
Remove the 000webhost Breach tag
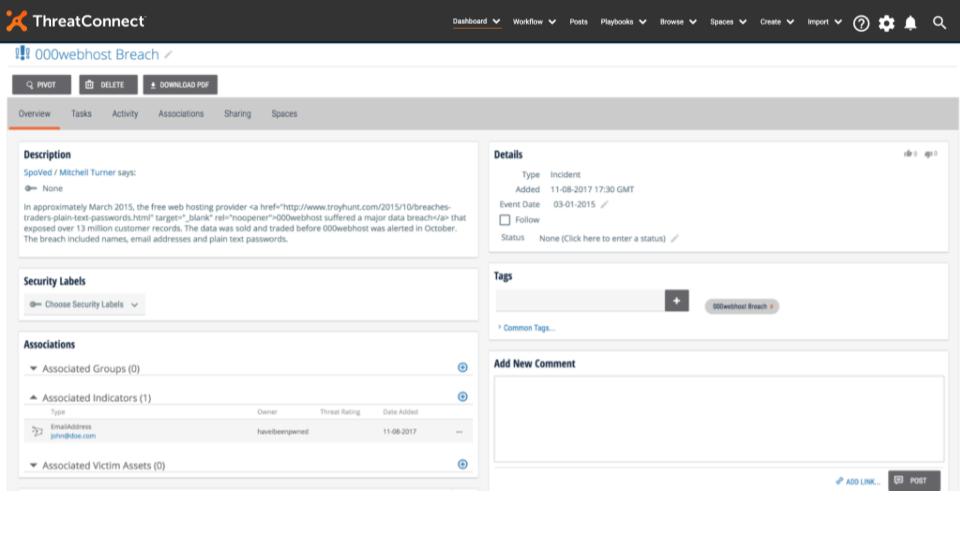point(771,306)
